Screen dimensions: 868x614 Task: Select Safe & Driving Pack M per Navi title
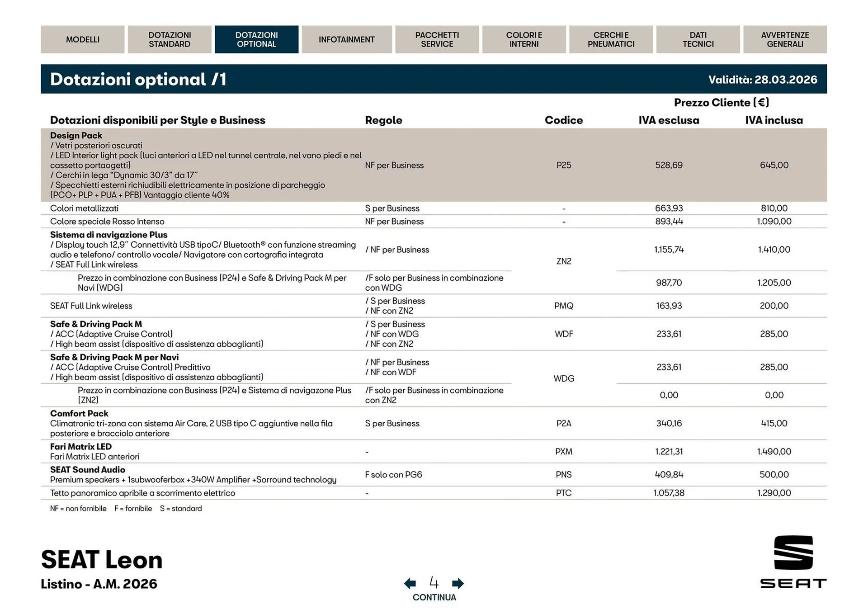114,357
